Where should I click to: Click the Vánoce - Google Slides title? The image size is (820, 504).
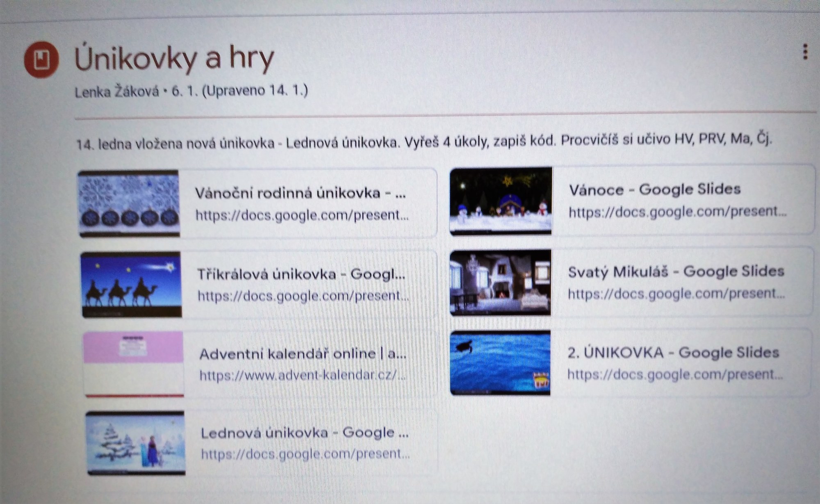pyautogui.click(x=654, y=189)
